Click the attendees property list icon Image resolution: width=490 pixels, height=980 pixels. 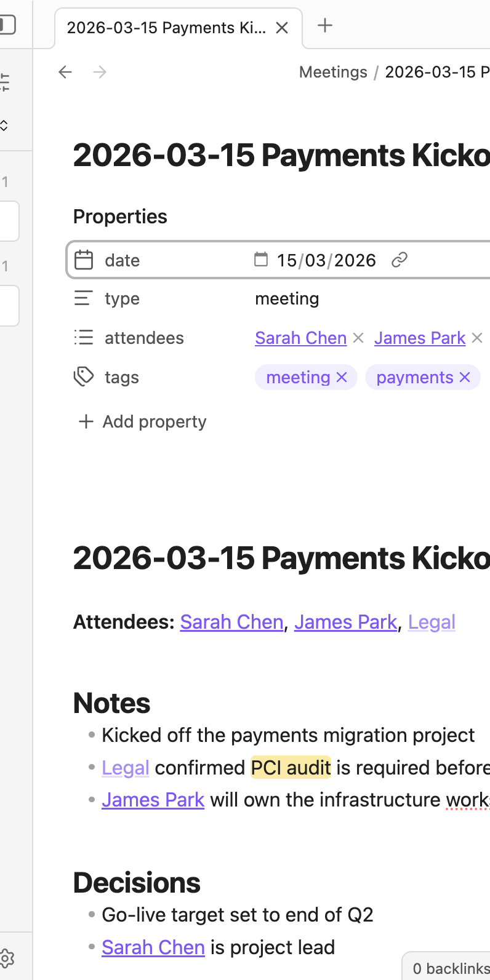point(84,338)
